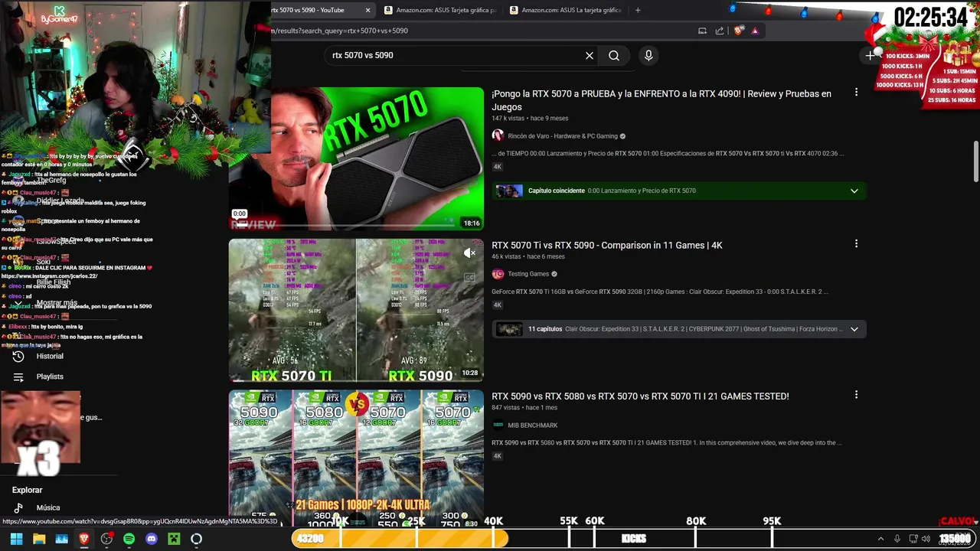Open the 21 Games 1080P-2K-4K thumbnail

pos(356,458)
